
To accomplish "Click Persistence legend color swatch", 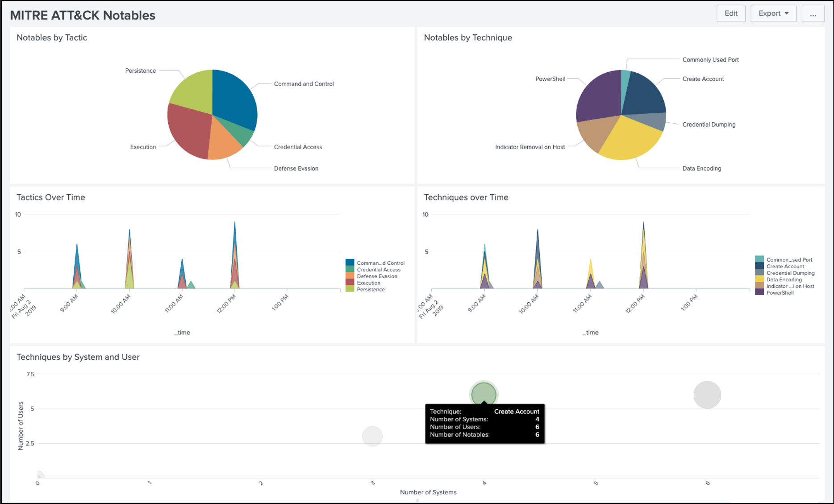I will tap(350, 289).
